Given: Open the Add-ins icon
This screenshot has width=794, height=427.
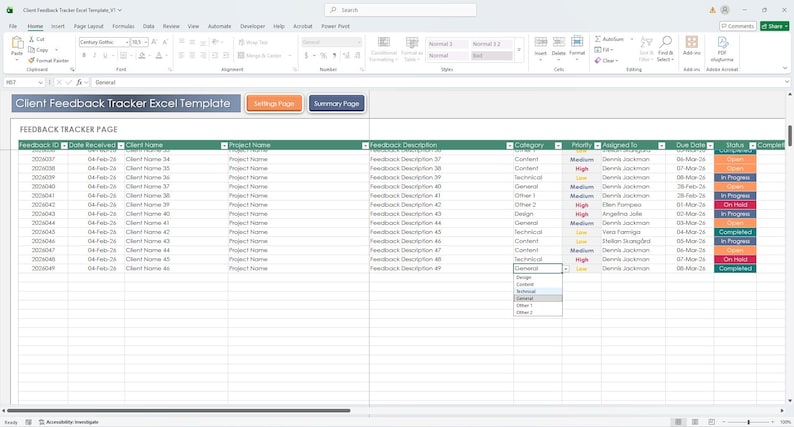Looking at the screenshot, I should 692,42.
